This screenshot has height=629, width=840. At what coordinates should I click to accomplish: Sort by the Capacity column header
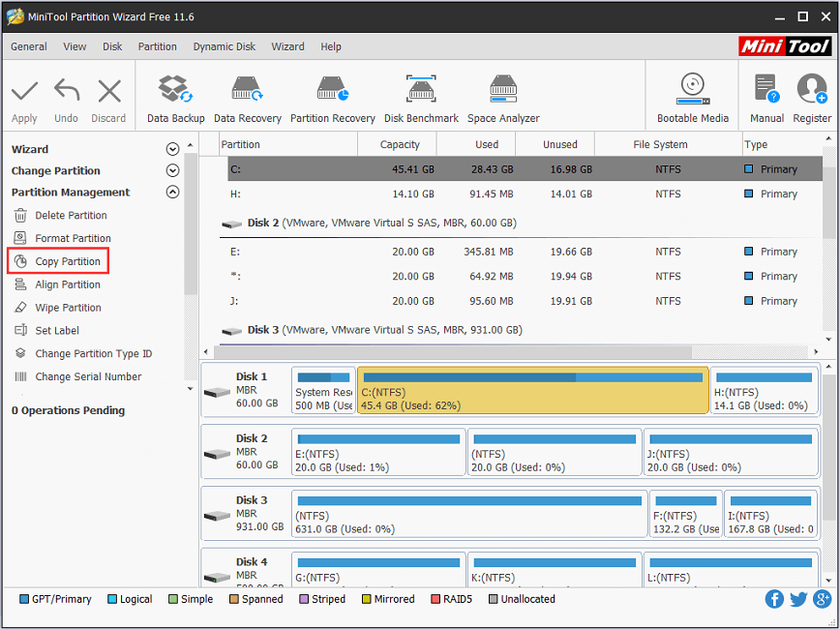pyautogui.click(x=400, y=144)
